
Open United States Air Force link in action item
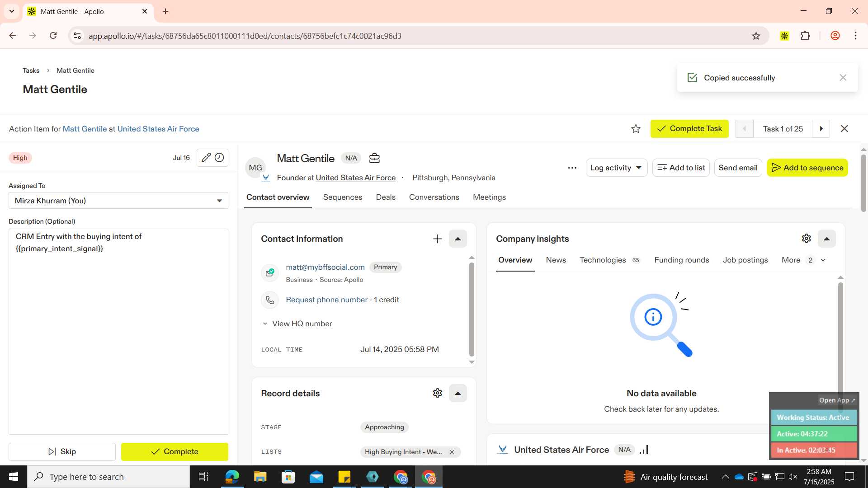158,129
